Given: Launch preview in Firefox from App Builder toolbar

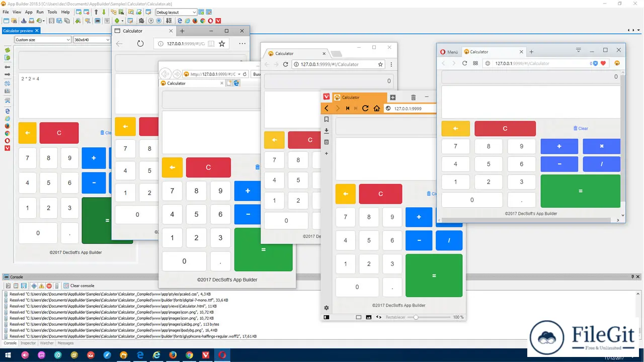Looking at the screenshot, I should [x=195, y=21].
